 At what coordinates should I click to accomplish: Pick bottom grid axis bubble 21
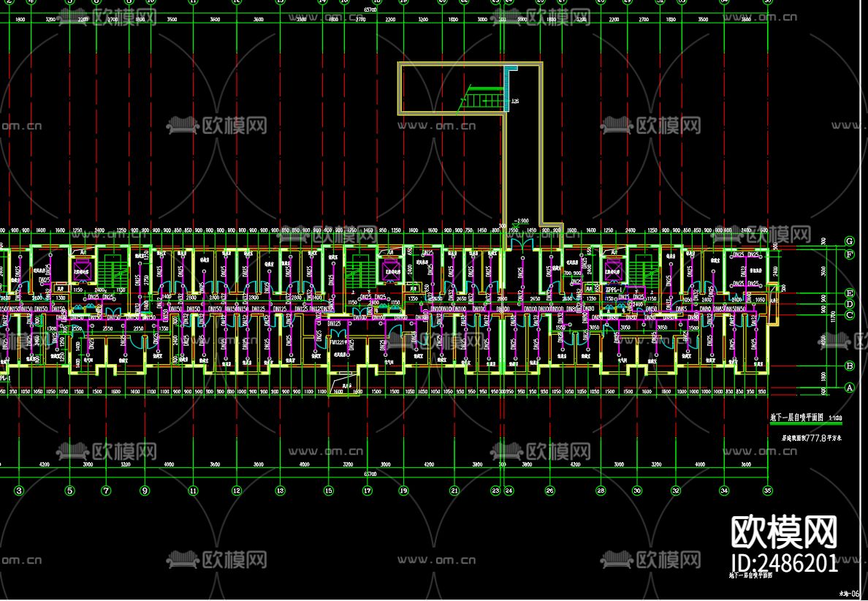point(454,491)
